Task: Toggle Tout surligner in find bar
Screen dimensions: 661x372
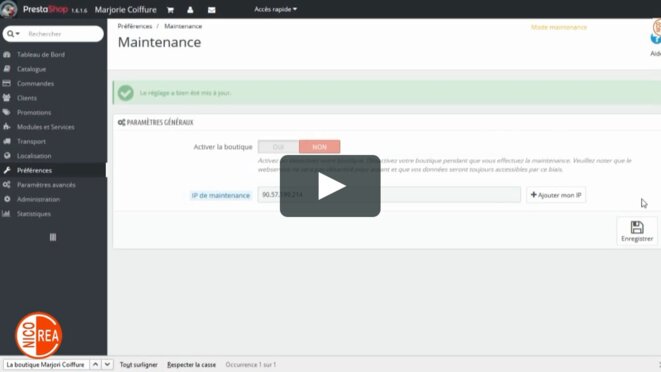Action: pos(139,364)
